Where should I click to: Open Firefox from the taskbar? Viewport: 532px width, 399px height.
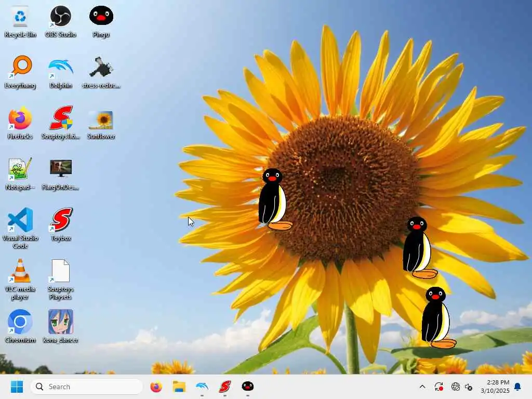156,387
